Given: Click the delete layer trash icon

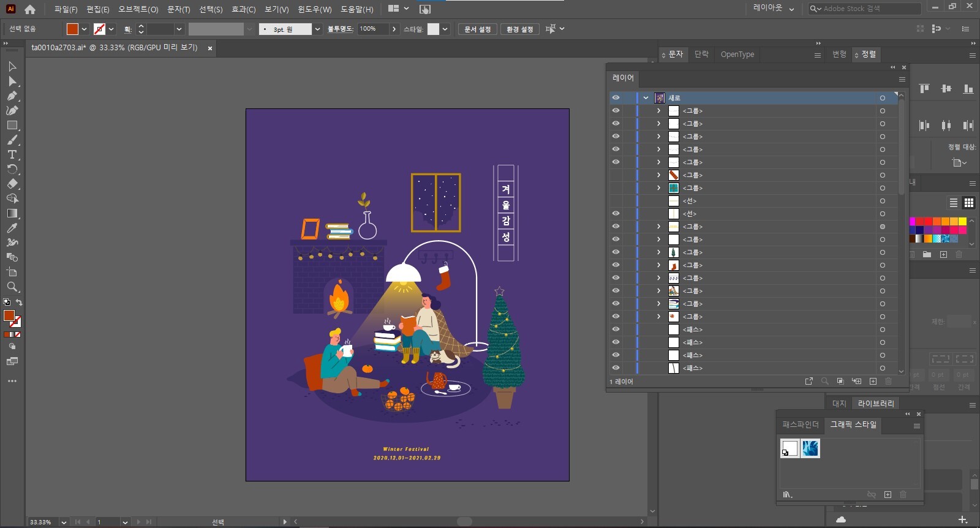Looking at the screenshot, I should [888, 381].
